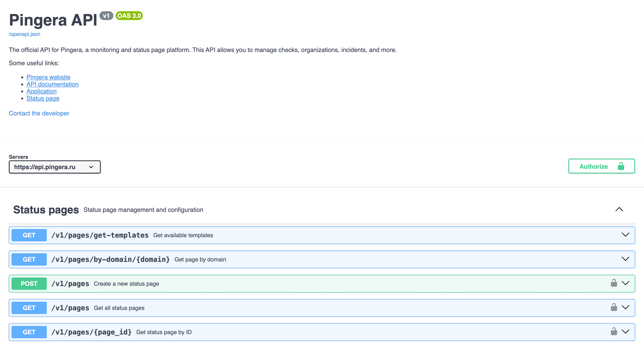The width and height of the screenshot is (644, 344).
Task: Open the Application link
Action: pyautogui.click(x=41, y=91)
